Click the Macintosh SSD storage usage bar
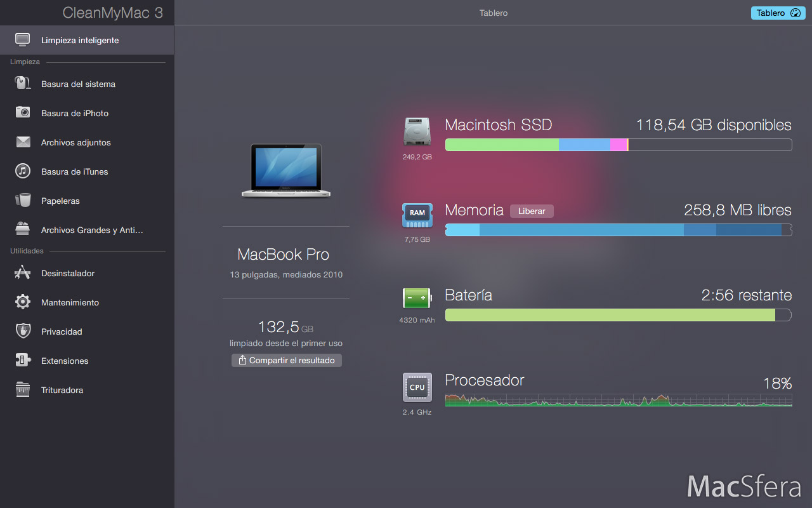 click(619, 145)
